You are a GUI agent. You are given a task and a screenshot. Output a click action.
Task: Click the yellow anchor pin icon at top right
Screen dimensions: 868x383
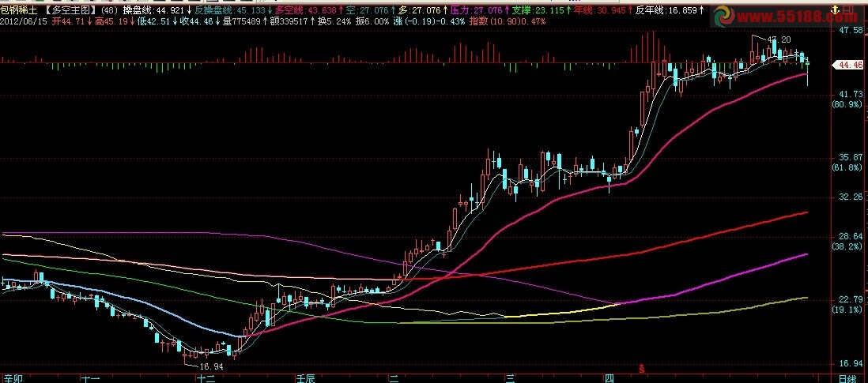pyautogui.click(x=835, y=9)
